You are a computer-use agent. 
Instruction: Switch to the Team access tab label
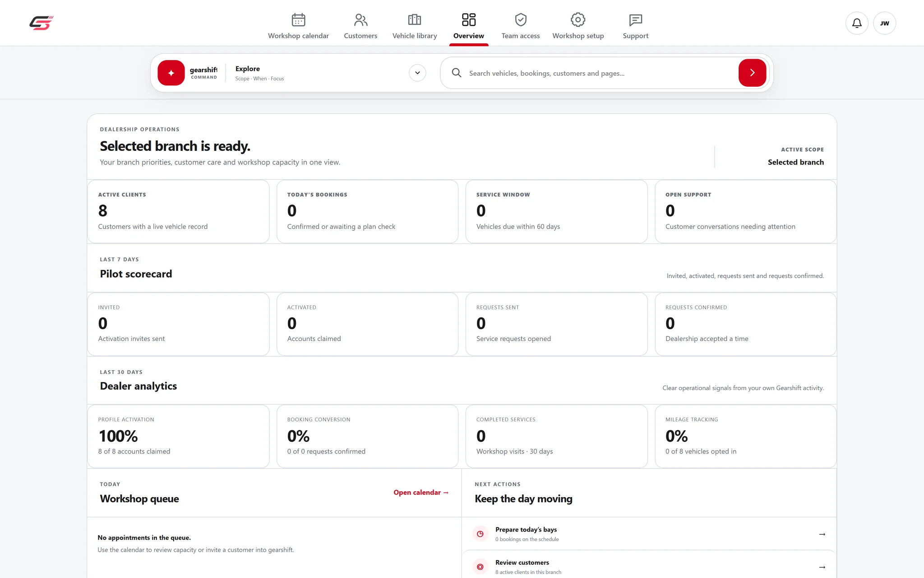coord(521,36)
